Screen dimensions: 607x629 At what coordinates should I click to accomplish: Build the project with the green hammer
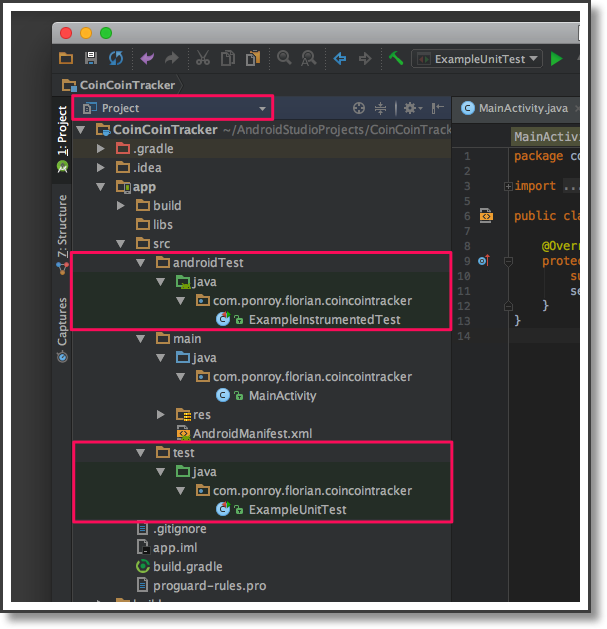coord(396,59)
